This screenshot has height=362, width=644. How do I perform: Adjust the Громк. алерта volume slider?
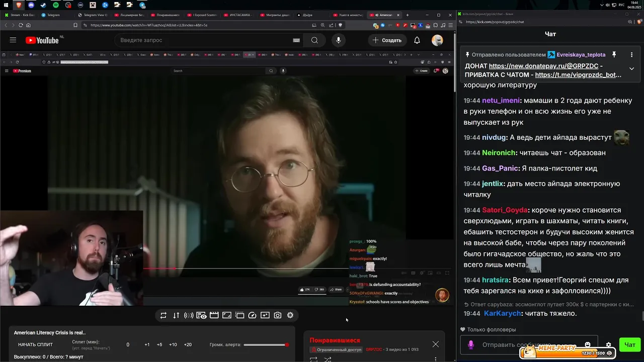pyautogui.click(x=266, y=345)
